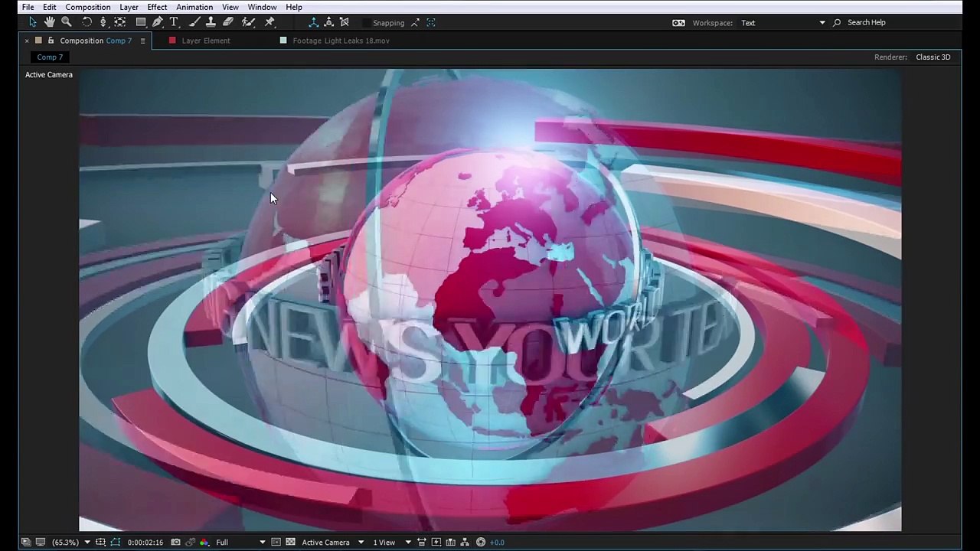Open the Window menu
Screen dimensions: 980x551
tap(262, 7)
